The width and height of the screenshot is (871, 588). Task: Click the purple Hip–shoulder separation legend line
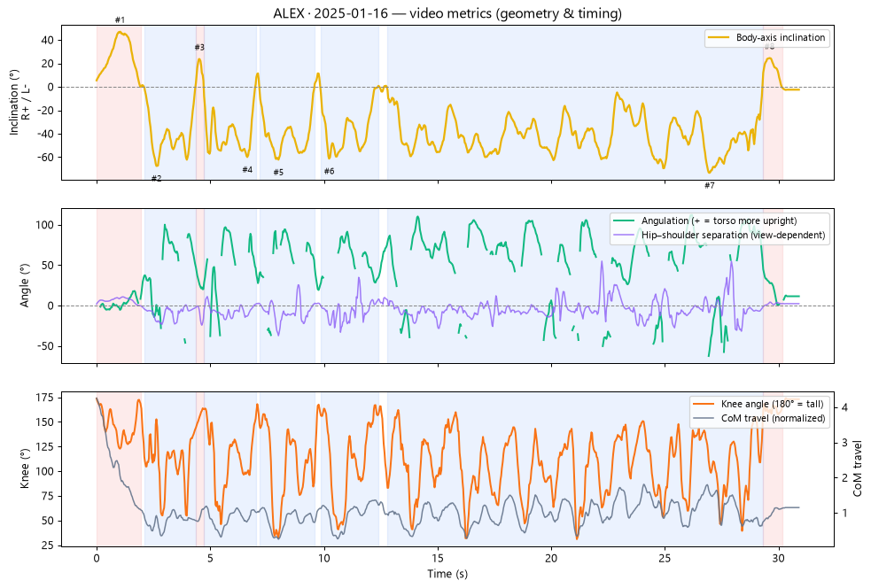tap(624, 236)
